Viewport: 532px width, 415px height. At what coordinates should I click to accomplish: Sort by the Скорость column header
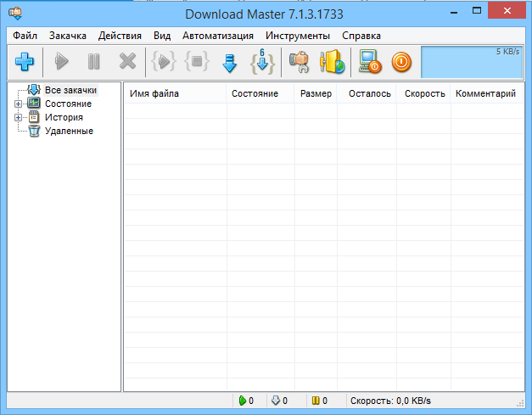(x=423, y=93)
